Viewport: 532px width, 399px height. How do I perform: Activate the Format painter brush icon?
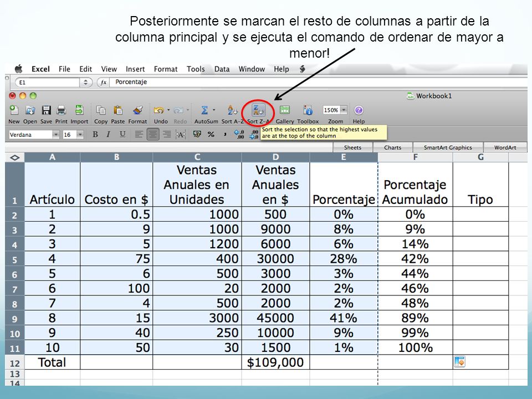pos(137,110)
